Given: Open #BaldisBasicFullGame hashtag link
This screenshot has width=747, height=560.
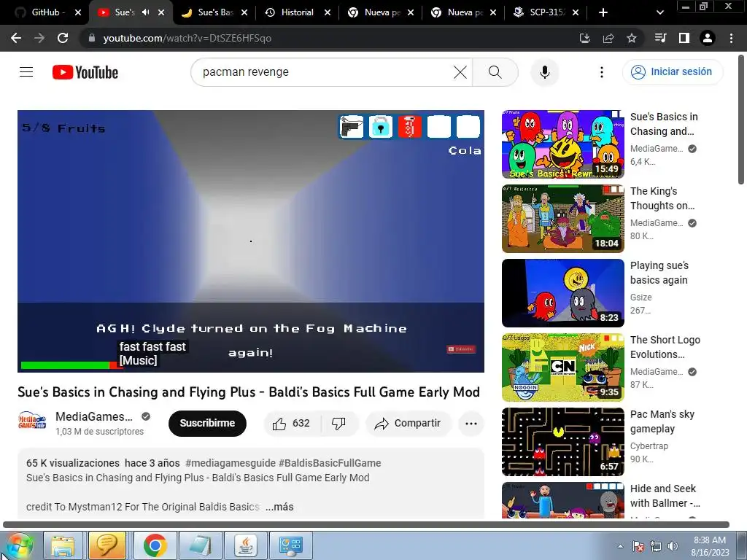Looking at the screenshot, I should click(x=330, y=463).
